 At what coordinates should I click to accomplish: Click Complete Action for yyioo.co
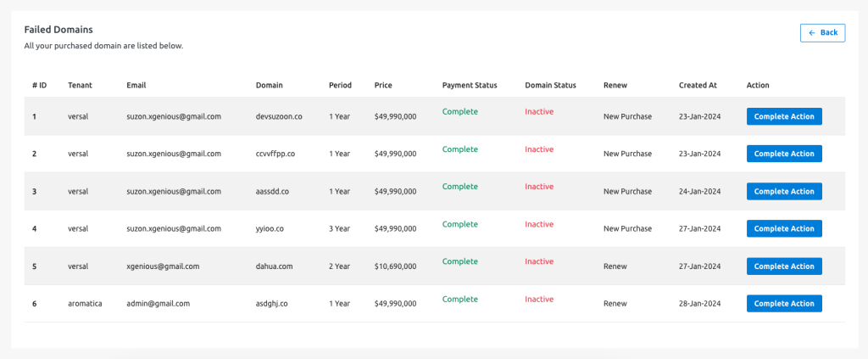pyautogui.click(x=784, y=228)
